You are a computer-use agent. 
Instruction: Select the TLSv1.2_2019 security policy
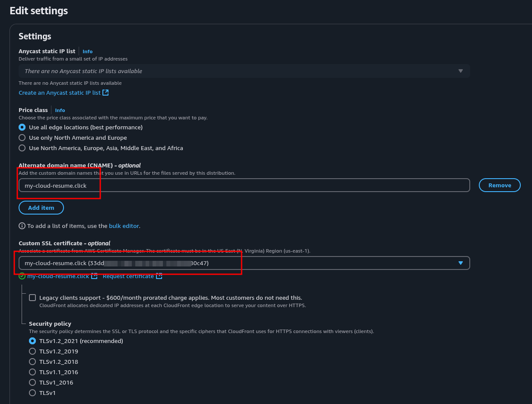click(32, 351)
